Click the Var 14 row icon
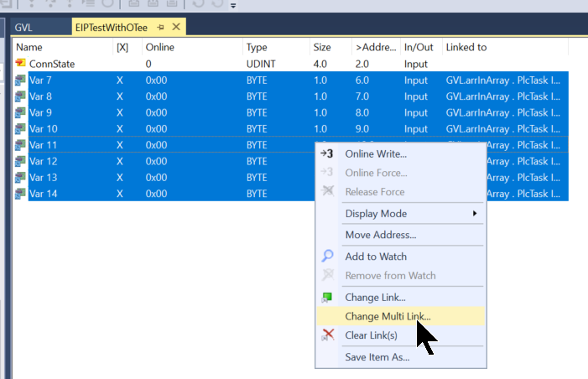The height and width of the screenshot is (379, 588). click(21, 194)
